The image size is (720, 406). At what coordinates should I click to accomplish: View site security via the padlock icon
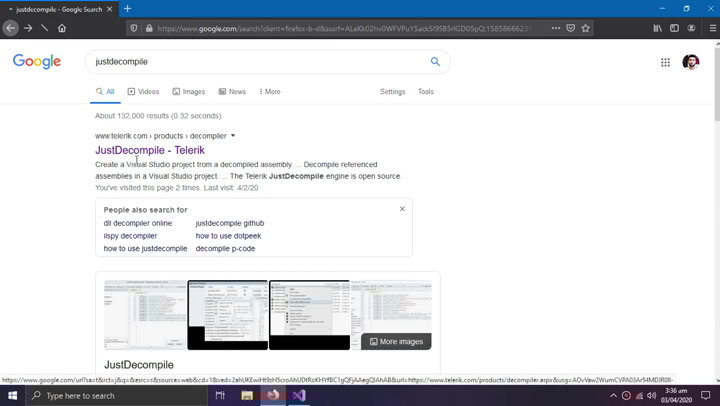[x=149, y=28]
